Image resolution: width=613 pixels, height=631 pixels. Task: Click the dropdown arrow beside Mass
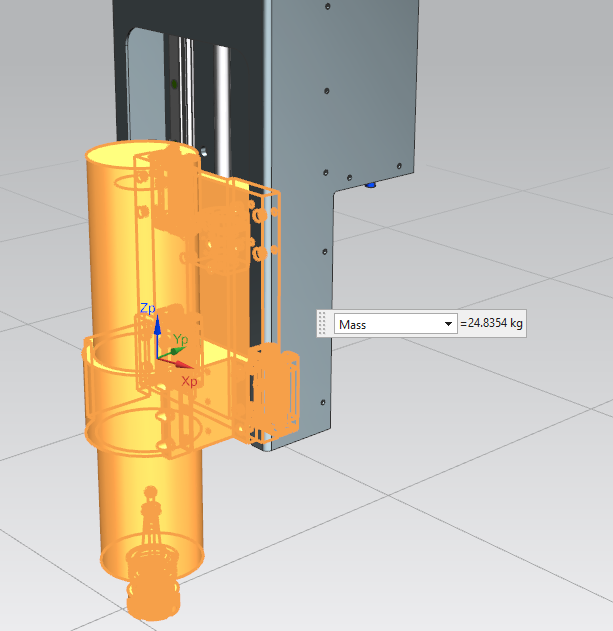click(x=447, y=324)
